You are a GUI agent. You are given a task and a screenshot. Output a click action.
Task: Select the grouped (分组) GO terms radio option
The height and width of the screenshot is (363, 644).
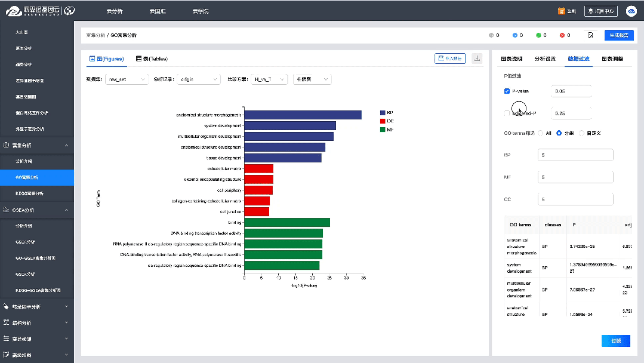click(x=559, y=133)
